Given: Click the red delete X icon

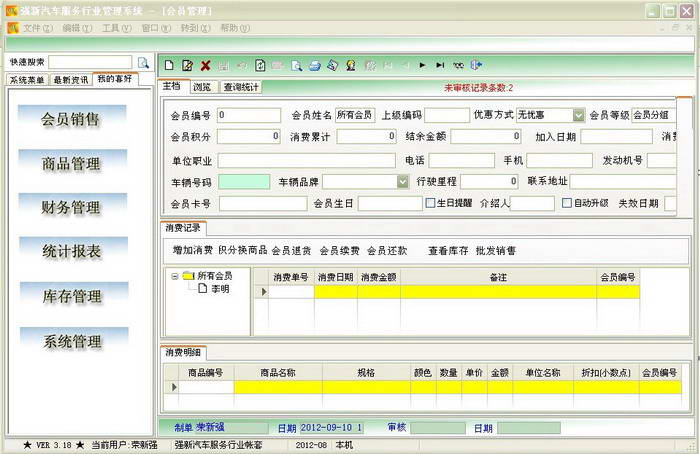Looking at the screenshot, I should click(x=205, y=65).
